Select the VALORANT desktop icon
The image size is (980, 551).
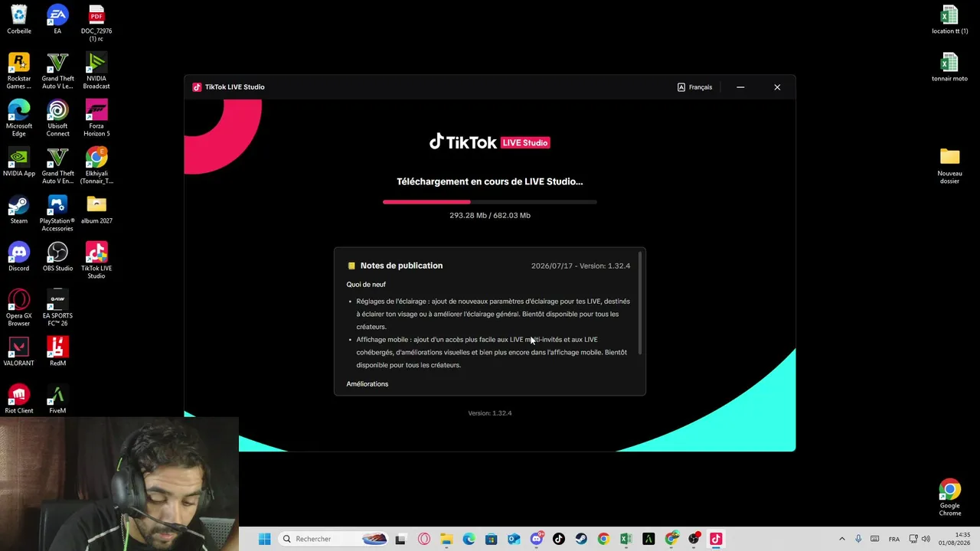tap(19, 352)
